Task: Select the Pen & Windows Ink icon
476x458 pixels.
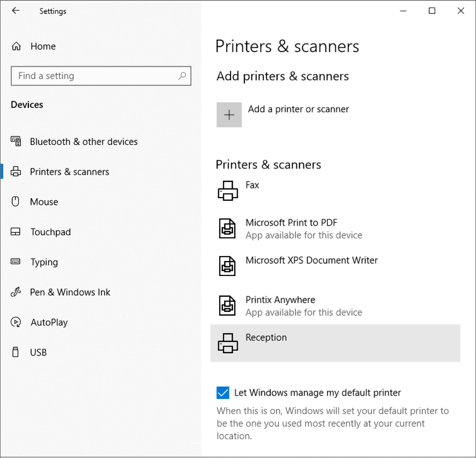Action: 17,292
